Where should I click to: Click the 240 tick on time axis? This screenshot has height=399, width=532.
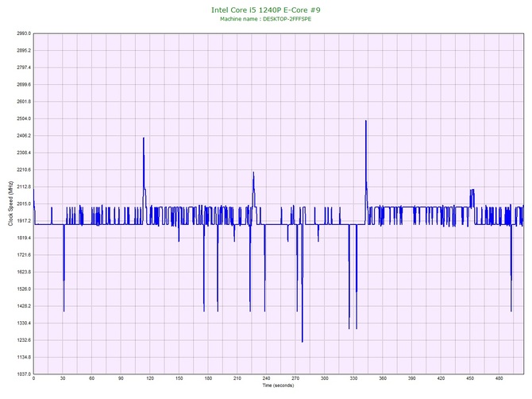click(266, 378)
